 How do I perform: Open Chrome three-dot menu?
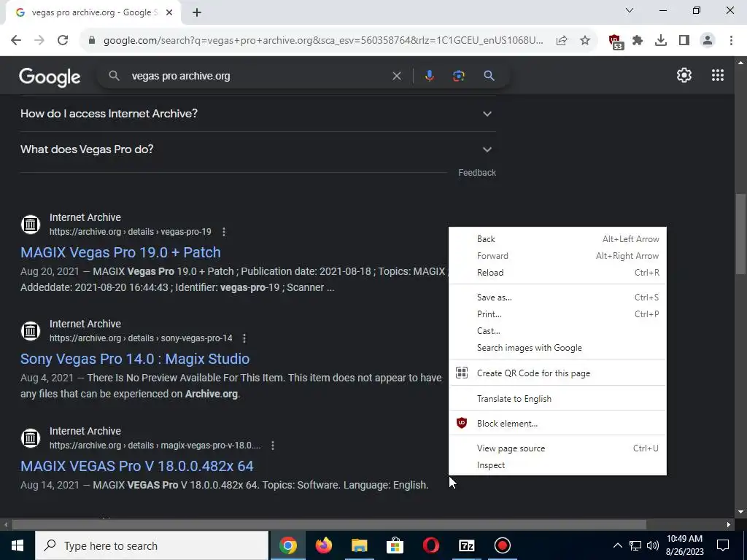731,41
